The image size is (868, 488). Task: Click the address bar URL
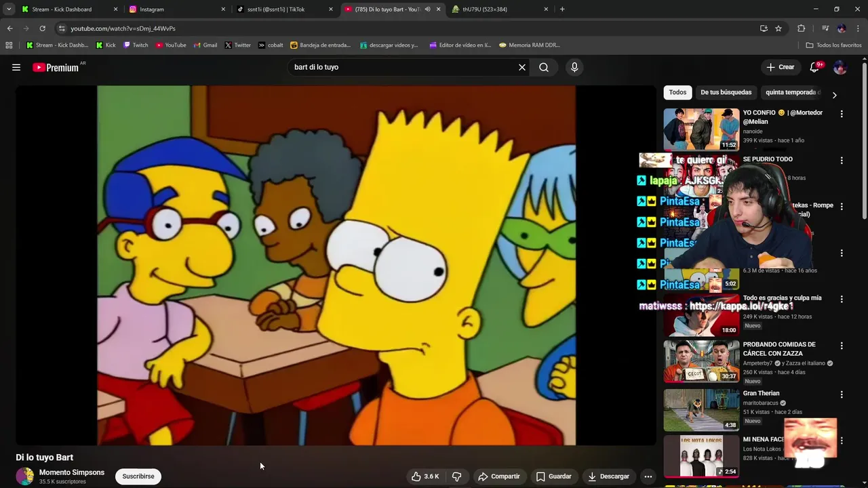click(123, 28)
